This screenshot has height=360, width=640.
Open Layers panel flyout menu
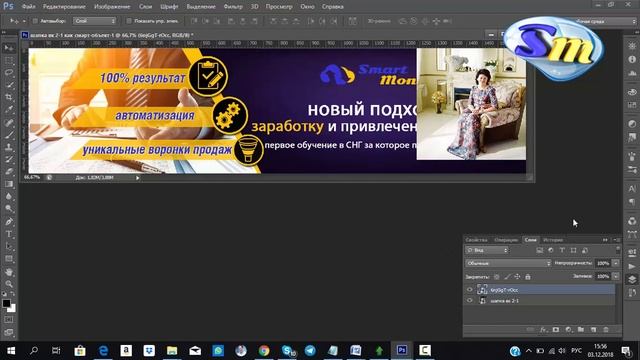coord(617,240)
